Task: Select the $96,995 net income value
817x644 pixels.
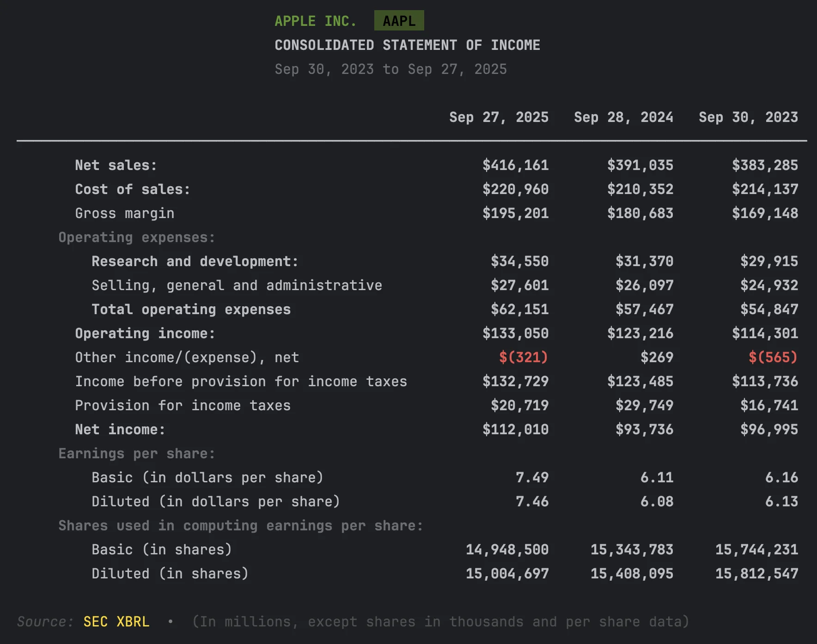Action: point(769,430)
